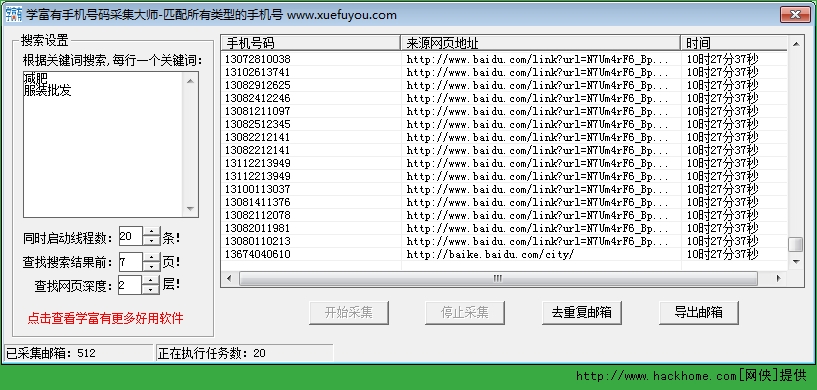Click the 已采集邮箱: 512 status entry
The image size is (817, 390).
click(x=79, y=353)
